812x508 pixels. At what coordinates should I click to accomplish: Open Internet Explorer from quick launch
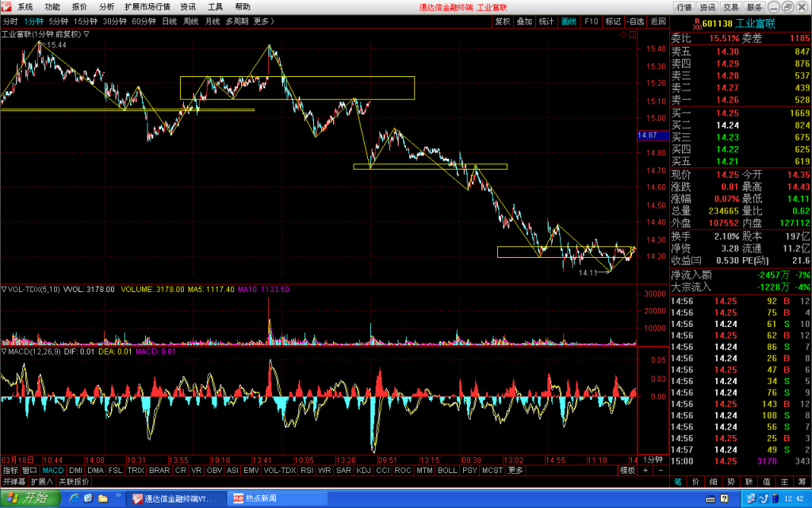click(x=74, y=498)
